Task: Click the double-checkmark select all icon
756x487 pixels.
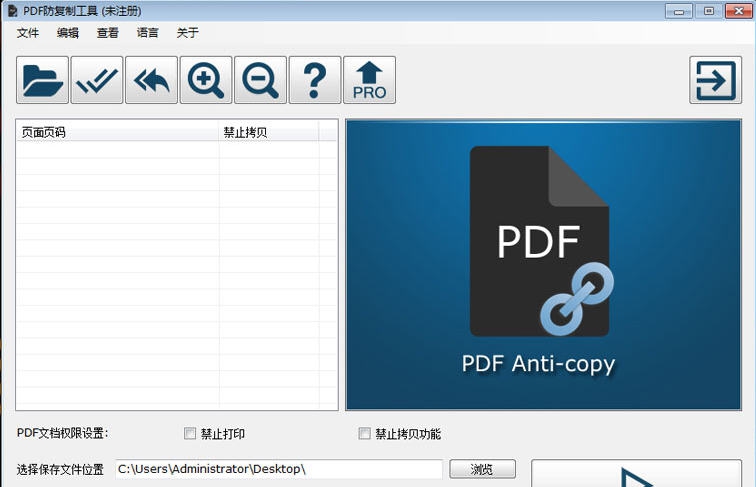Action: pos(97,80)
